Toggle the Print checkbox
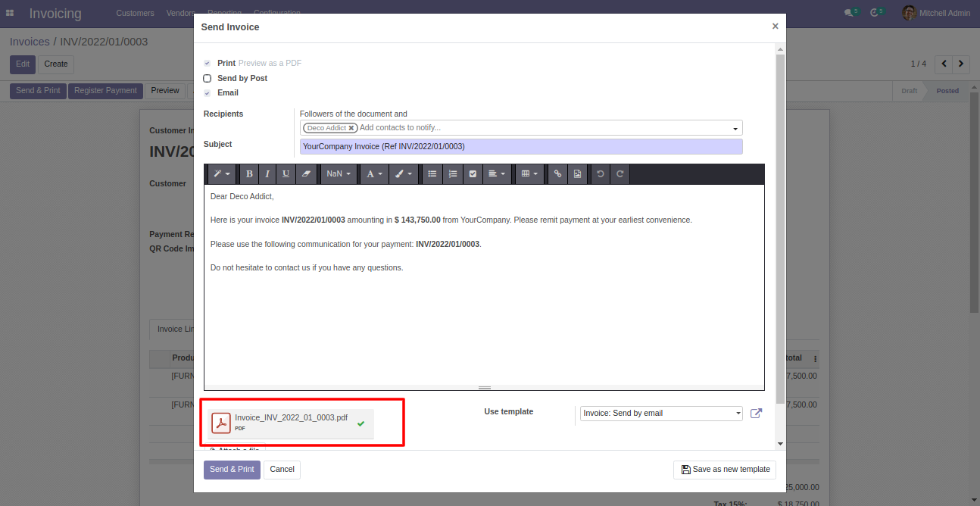 (208, 64)
